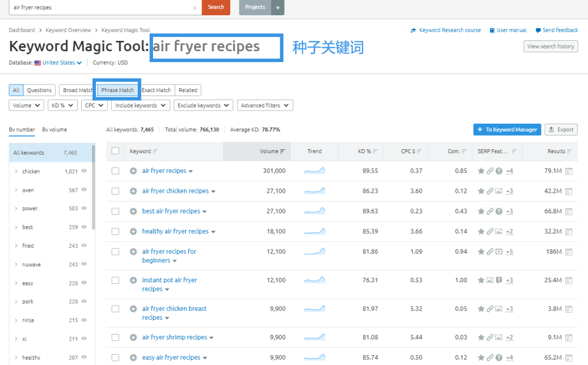Open the User manual book icon
Screen dimensions: 588x365
click(x=492, y=30)
